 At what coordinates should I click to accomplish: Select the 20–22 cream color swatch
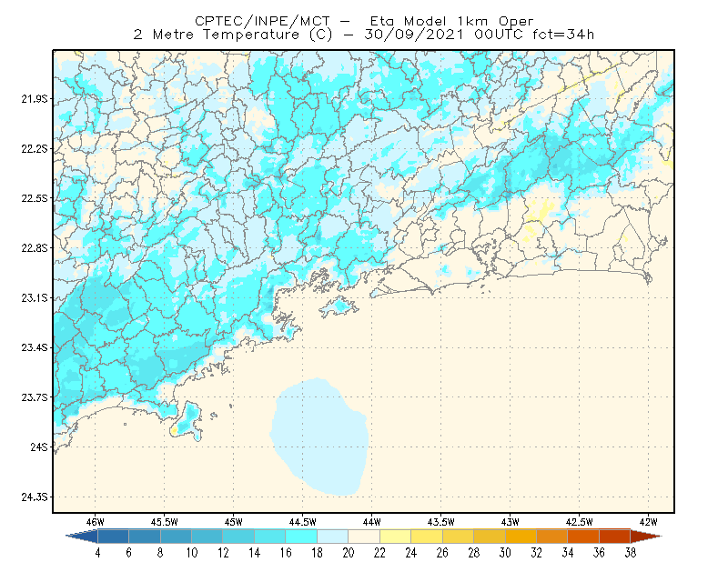[x=364, y=537]
